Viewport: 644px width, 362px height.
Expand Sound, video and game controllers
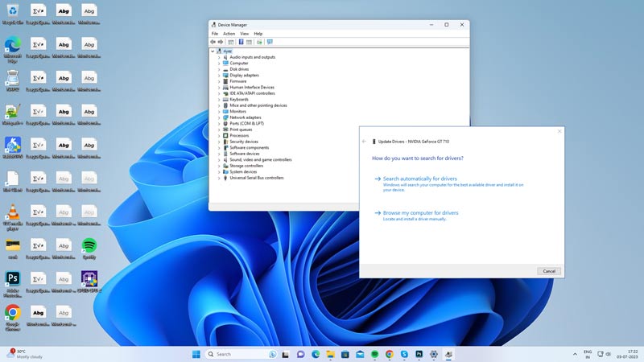[x=219, y=159]
